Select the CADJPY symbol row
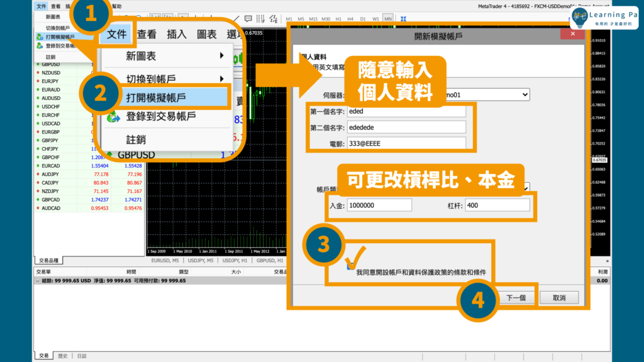The image size is (644, 362). [x=89, y=183]
